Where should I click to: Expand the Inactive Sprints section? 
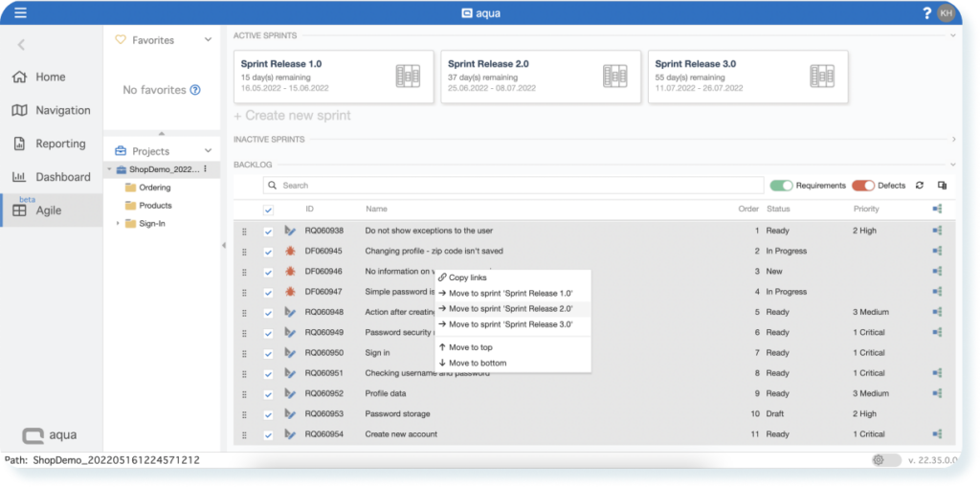pyautogui.click(x=954, y=140)
